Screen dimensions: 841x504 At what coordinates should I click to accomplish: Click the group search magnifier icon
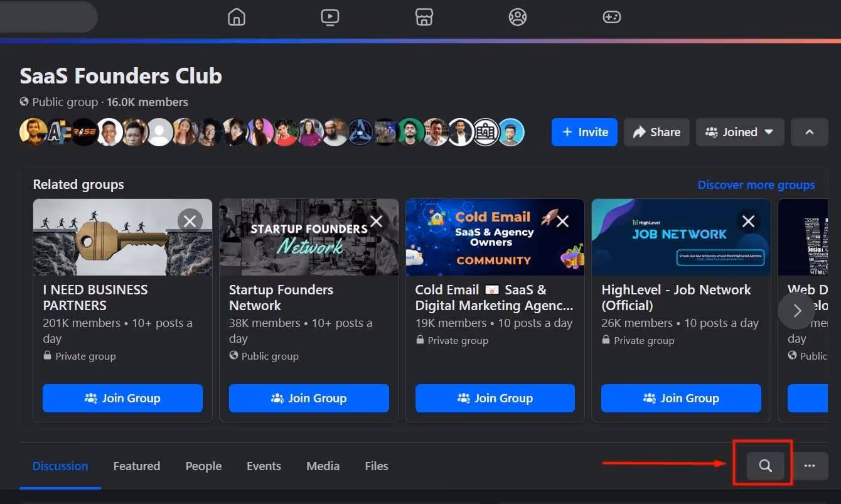pyautogui.click(x=764, y=466)
